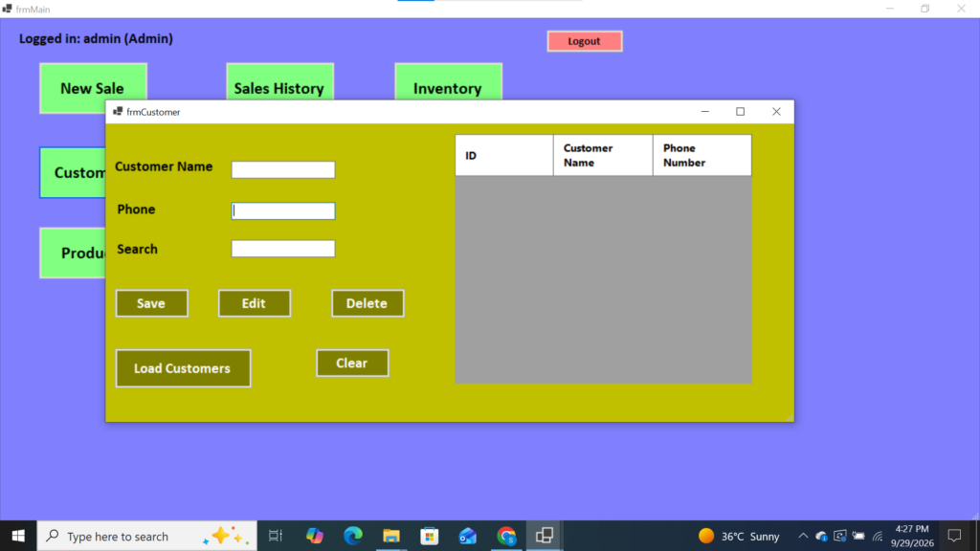Click the partly hidden Customers button in frmMain
This screenshot has width=980, height=551.
[x=73, y=172]
